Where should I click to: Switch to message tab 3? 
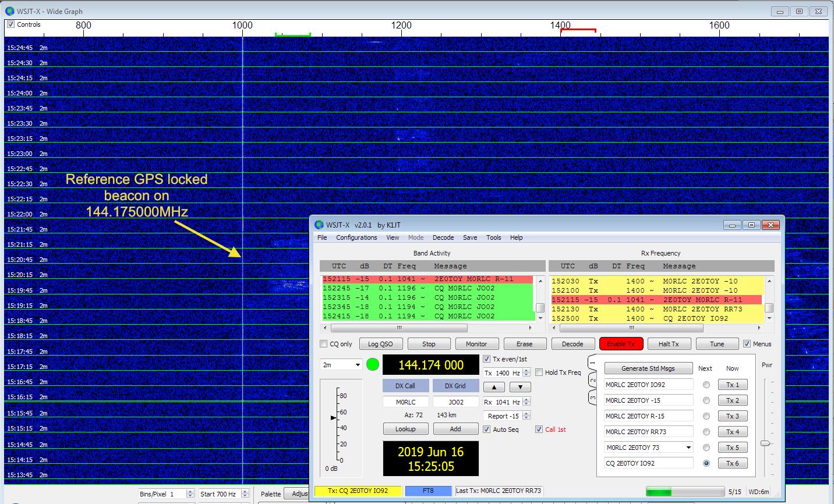pos(593,398)
